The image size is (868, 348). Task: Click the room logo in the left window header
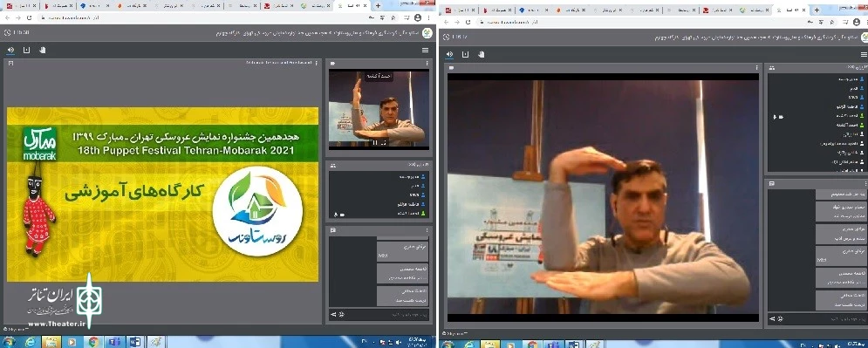pos(427,32)
